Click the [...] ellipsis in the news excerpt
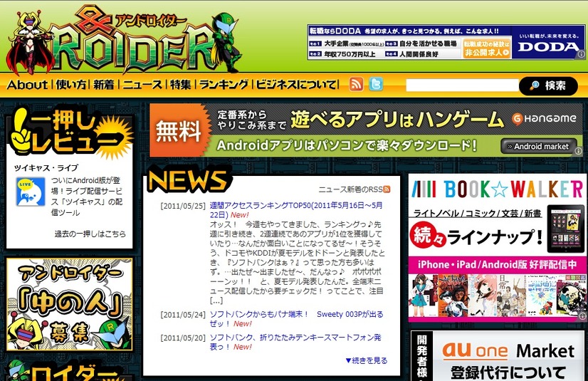Screen dimensions: 588x381 216,301
